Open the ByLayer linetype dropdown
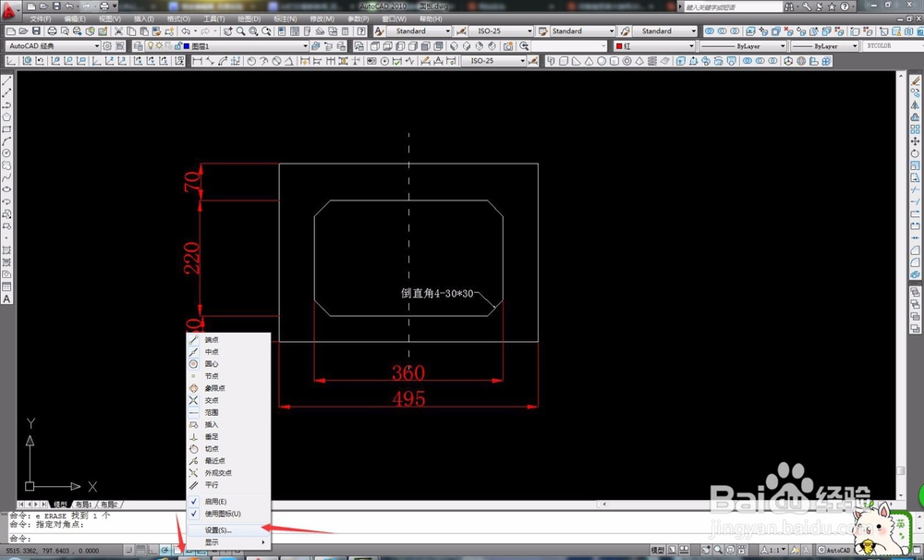 (x=743, y=46)
